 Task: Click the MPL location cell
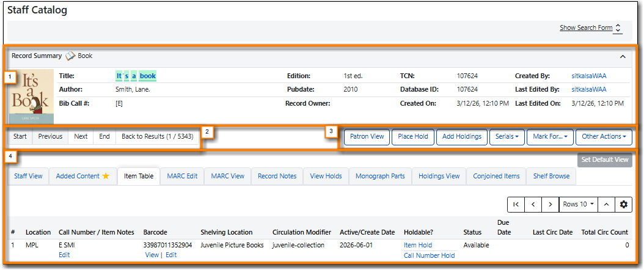pos(32,246)
